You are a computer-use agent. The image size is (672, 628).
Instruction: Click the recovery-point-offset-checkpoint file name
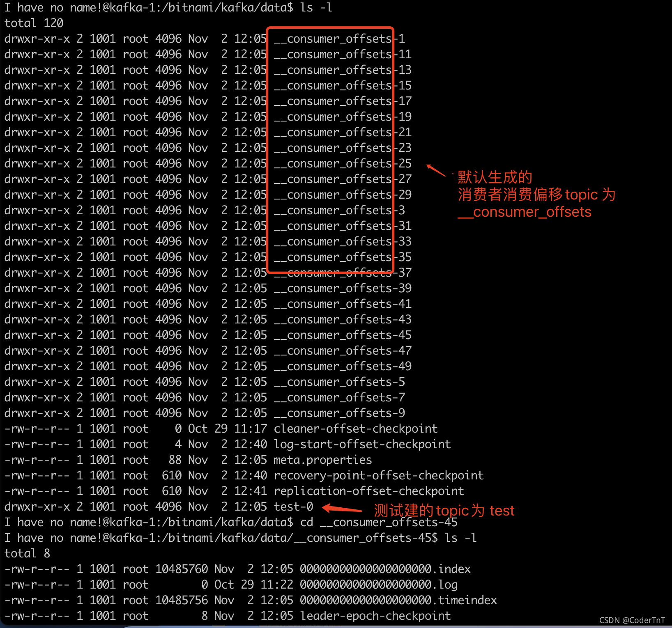click(379, 475)
